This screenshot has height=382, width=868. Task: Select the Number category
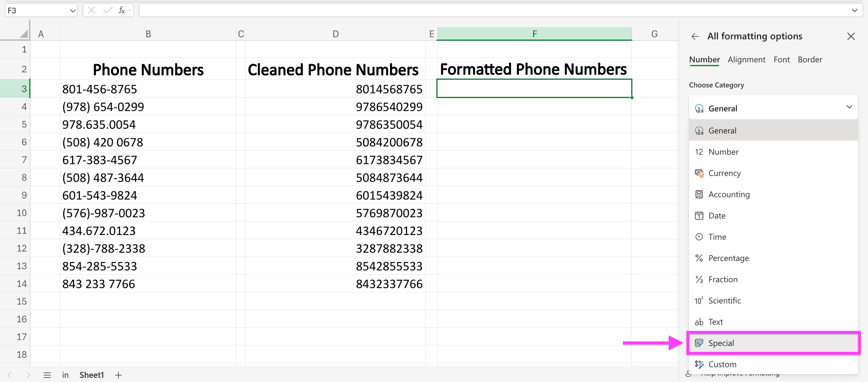click(773, 152)
